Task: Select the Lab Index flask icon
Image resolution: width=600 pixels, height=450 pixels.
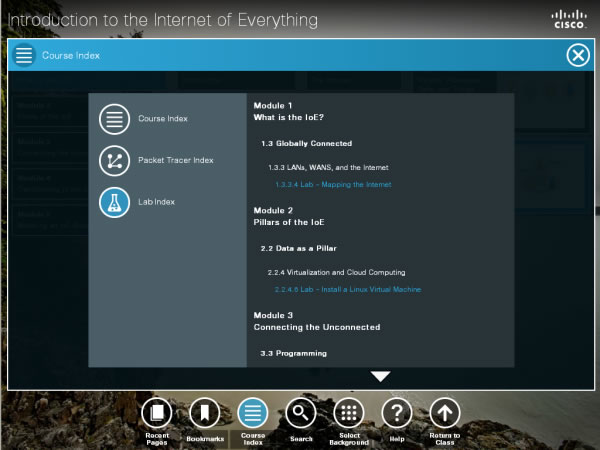Action: [115, 201]
